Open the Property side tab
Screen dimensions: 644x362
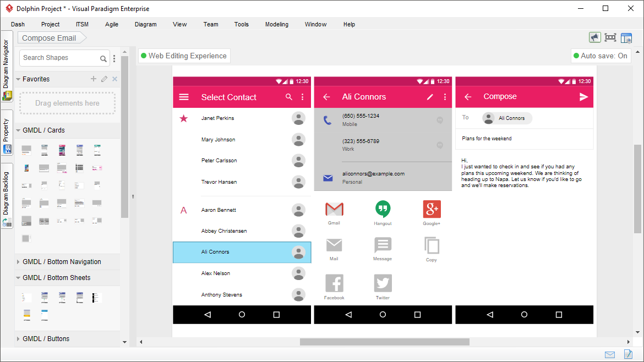click(7, 133)
